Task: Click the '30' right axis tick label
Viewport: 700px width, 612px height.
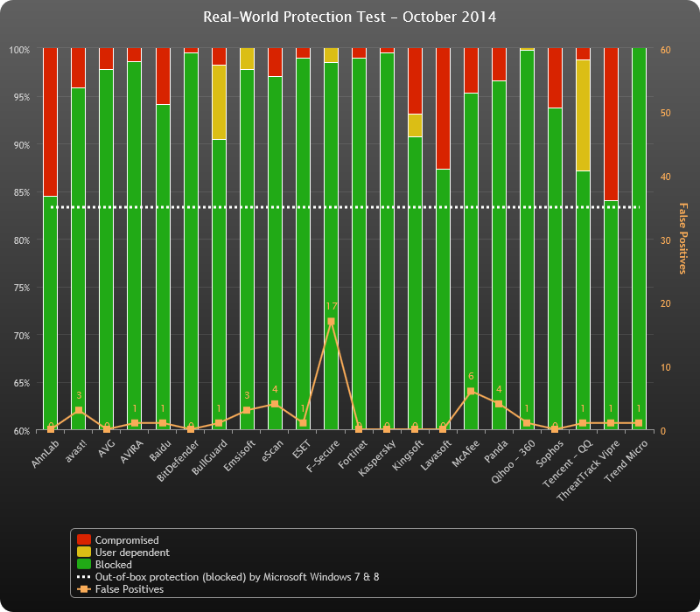Action: [665, 240]
